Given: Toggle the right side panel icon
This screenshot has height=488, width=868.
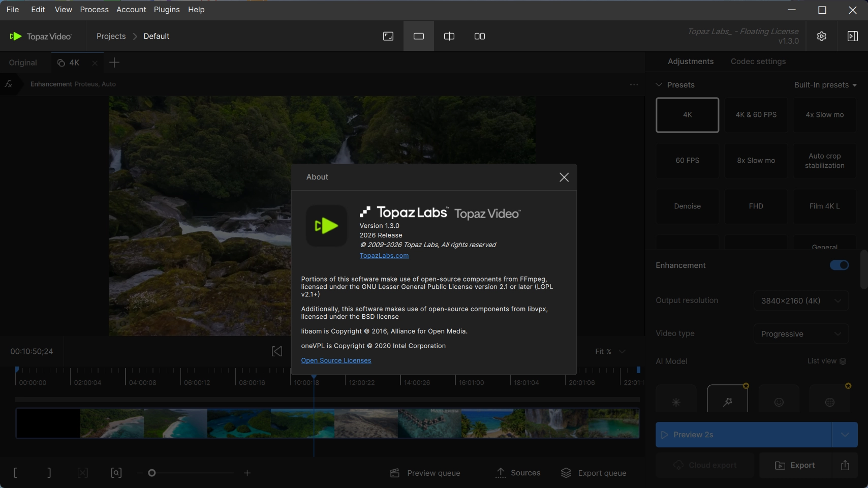Looking at the screenshot, I should (853, 36).
